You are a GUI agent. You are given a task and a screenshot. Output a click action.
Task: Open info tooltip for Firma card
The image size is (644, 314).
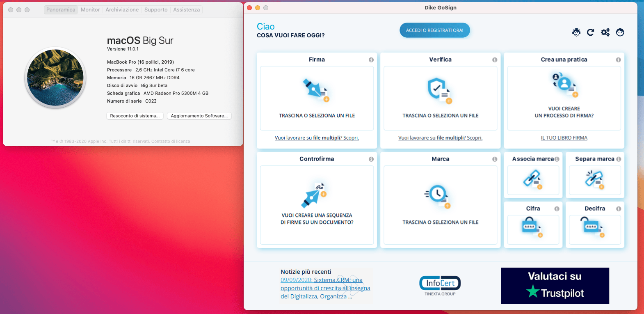371,60
